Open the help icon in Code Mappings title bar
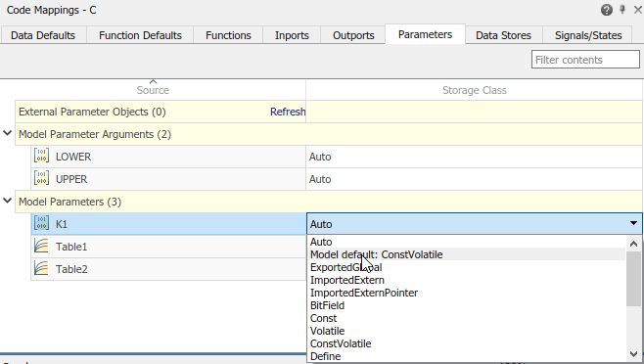Image resolution: width=644 pixels, height=364 pixels. (606, 10)
